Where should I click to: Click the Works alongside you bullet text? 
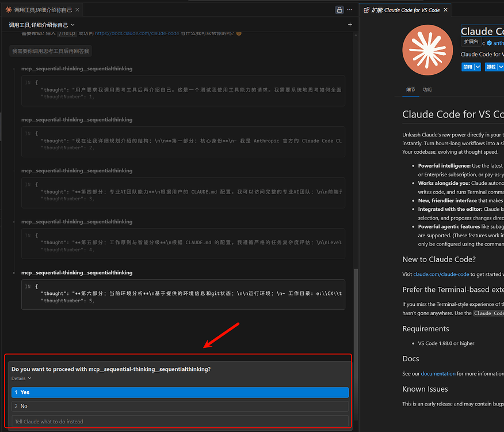(x=461, y=187)
